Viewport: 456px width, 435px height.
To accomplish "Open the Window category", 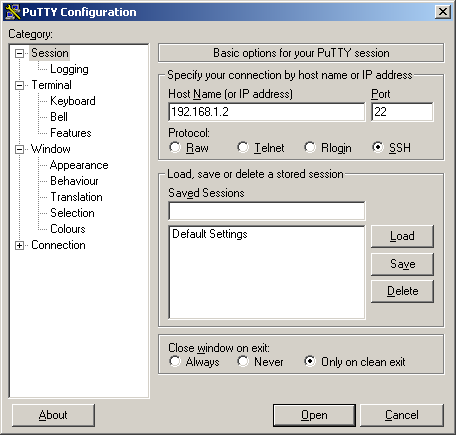I will pyautogui.click(x=51, y=149).
